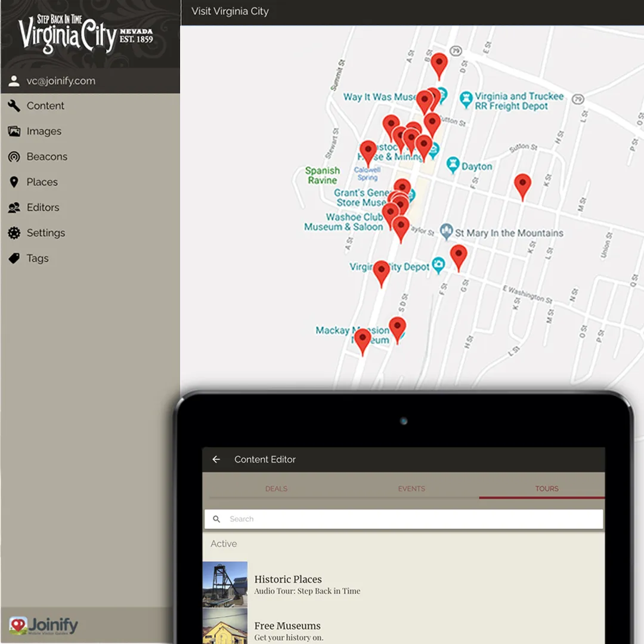Switch to the Events tab

[411, 488]
